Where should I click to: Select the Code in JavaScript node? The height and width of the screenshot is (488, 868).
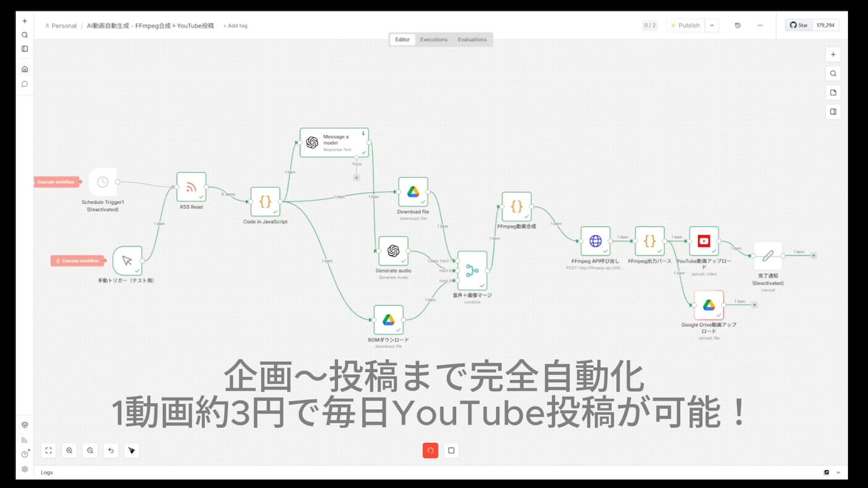pos(265,202)
